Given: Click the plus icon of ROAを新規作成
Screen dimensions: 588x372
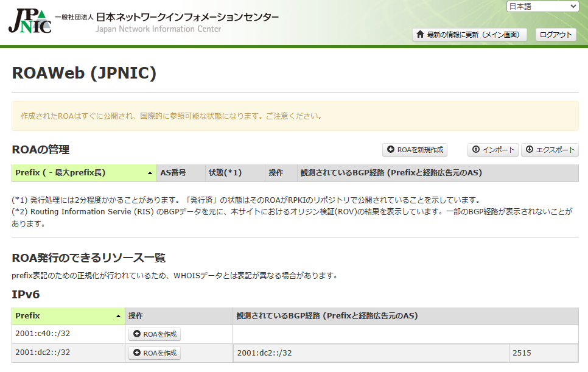Looking at the screenshot, I should pyautogui.click(x=390, y=149).
